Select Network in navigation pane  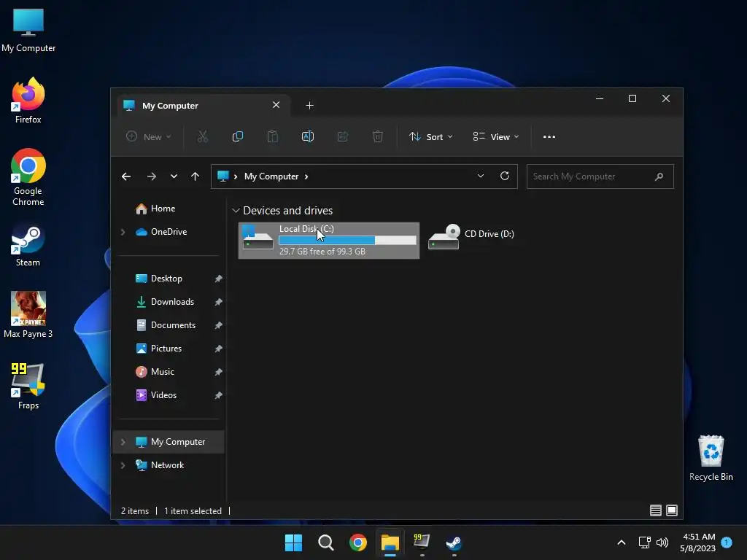167,465
